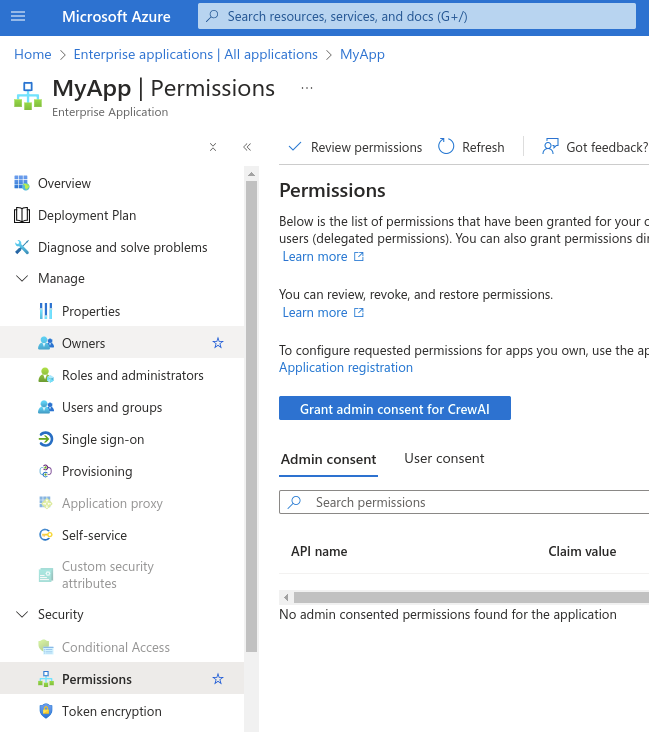Click the MyApp enterprise application icon
This screenshot has width=649, height=732.
[x=28, y=96]
